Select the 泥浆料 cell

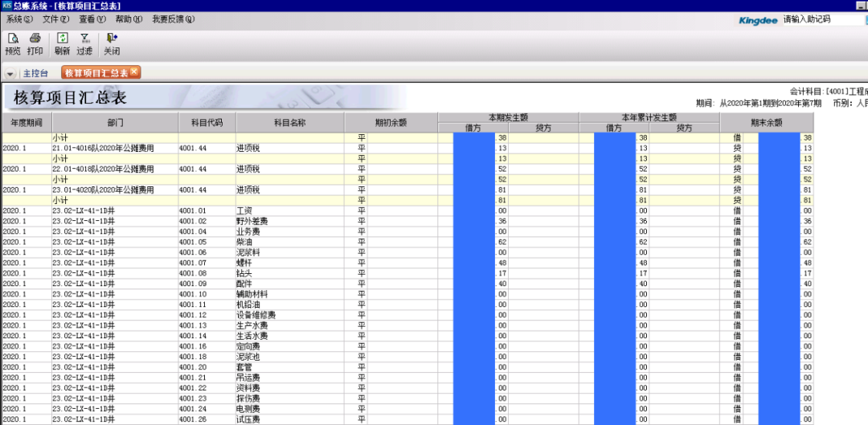[x=290, y=252]
